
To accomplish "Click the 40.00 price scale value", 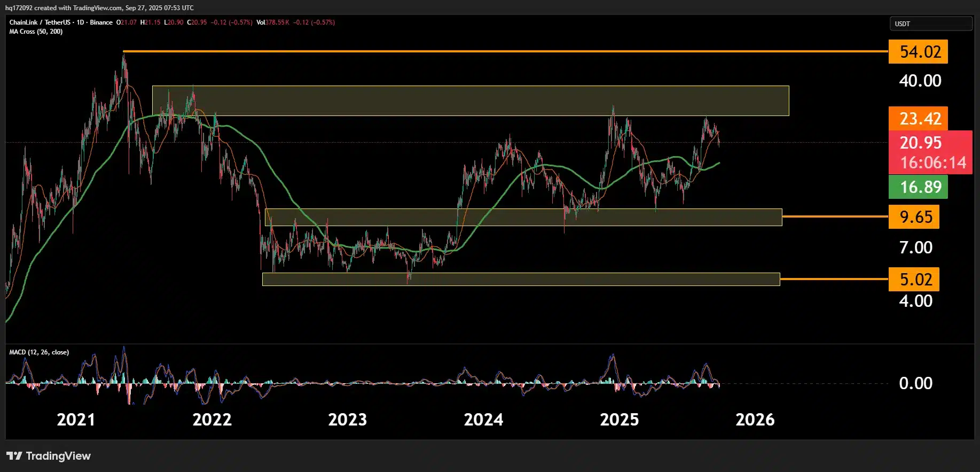I will pos(920,81).
